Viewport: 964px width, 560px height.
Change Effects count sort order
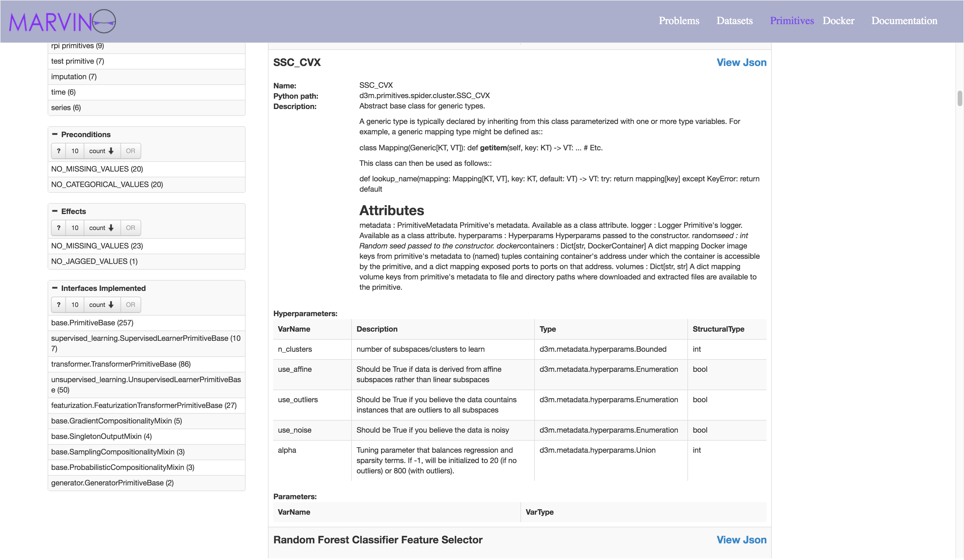[x=102, y=228]
